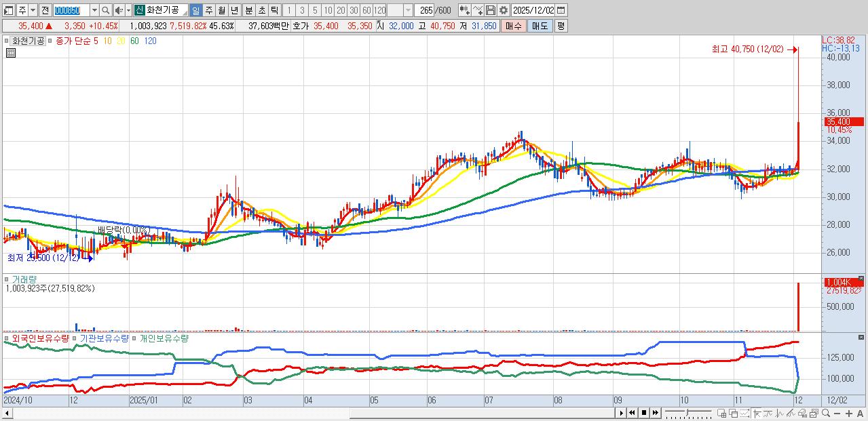The height and width of the screenshot is (421, 868).
Task: Click the 개인보유수량 legend label
Action: pyautogui.click(x=164, y=338)
